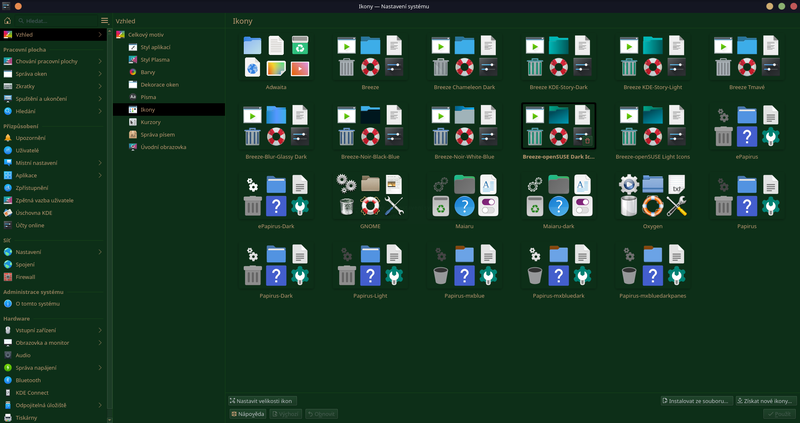Open the hamburger menu next to search

[105, 20]
